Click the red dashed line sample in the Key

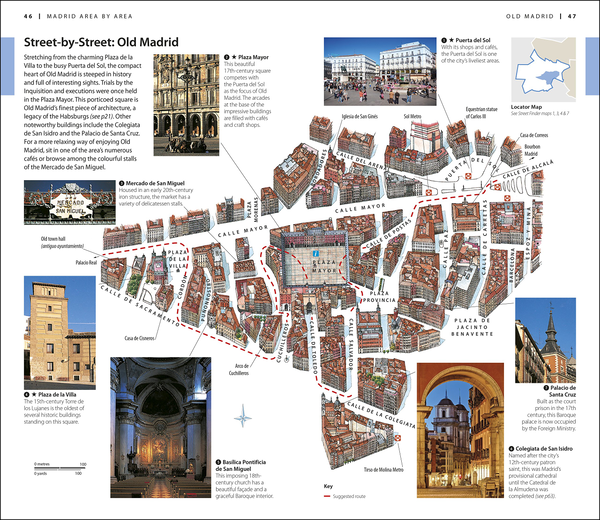pos(327,496)
